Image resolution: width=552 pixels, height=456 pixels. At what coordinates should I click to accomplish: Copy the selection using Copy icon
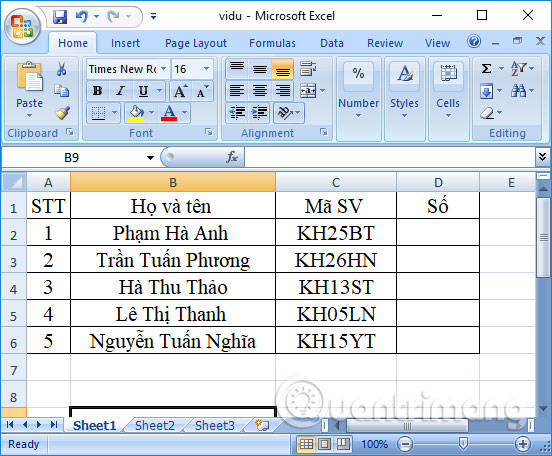[62, 91]
